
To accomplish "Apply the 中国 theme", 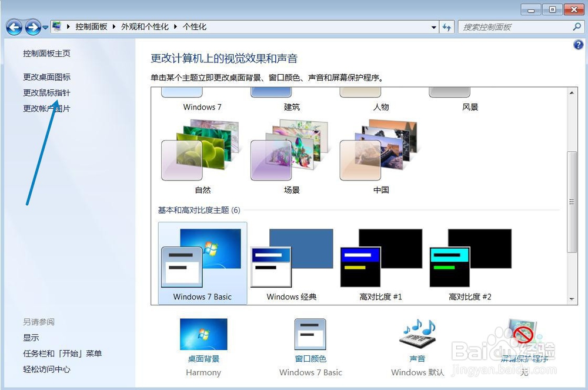I will click(x=381, y=156).
